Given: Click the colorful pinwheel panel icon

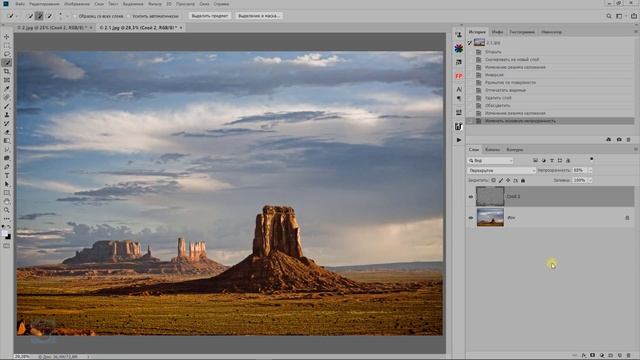Looking at the screenshot, I should (459, 49).
